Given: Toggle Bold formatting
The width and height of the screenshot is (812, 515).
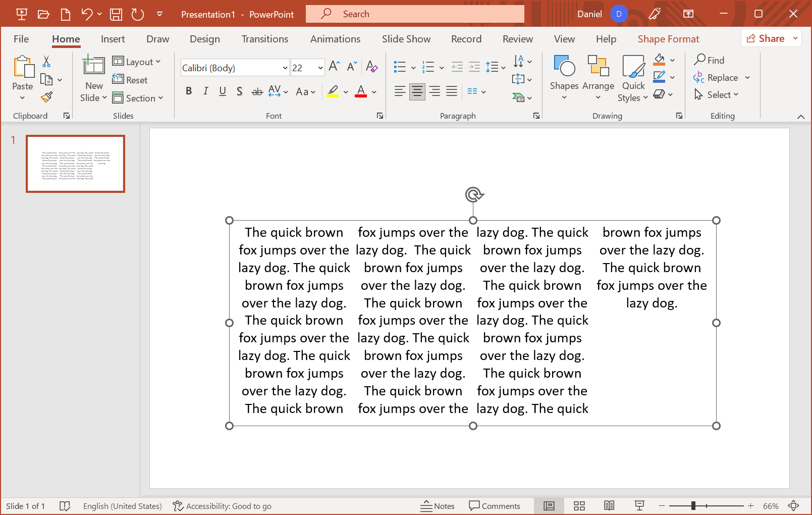Looking at the screenshot, I should click(x=189, y=91).
